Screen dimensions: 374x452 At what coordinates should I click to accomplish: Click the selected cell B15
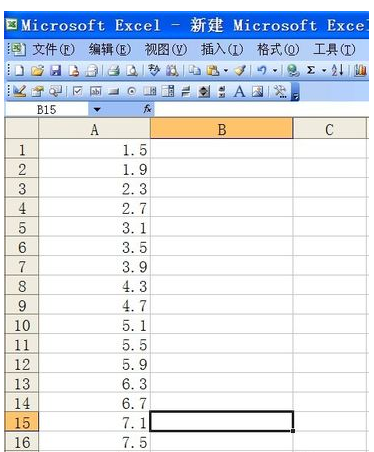click(x=222, y=422)
